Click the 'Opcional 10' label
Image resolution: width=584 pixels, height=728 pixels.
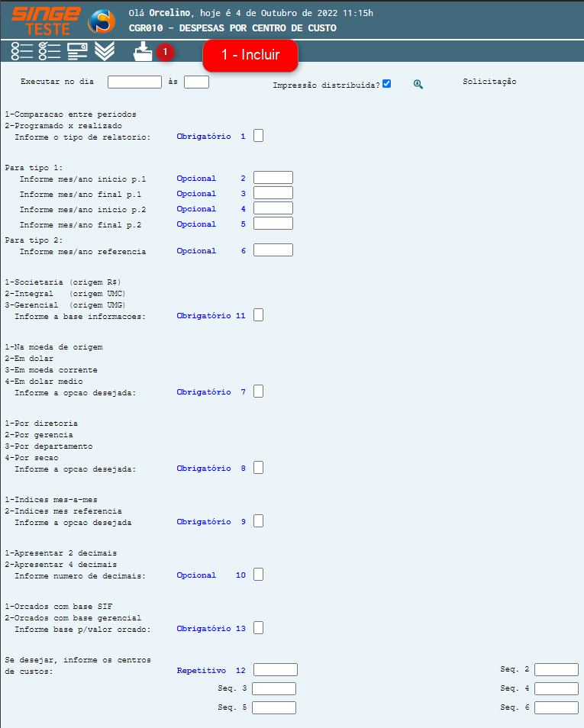point(211,575)
